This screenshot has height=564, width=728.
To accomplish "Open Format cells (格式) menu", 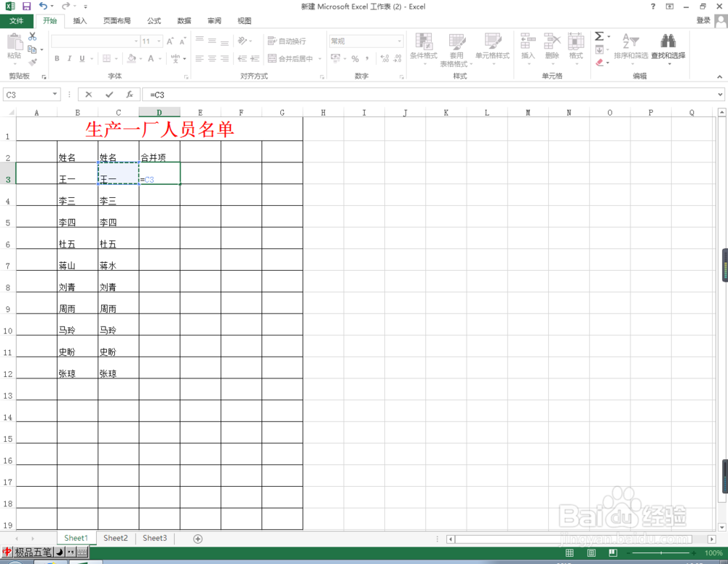I will point(576,48).
